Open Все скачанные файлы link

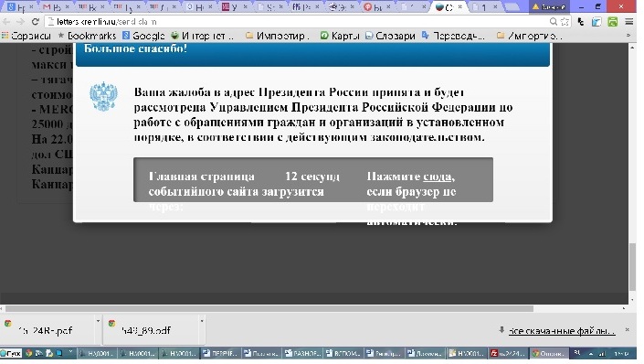pyautogui.click(x=562, y=331)
